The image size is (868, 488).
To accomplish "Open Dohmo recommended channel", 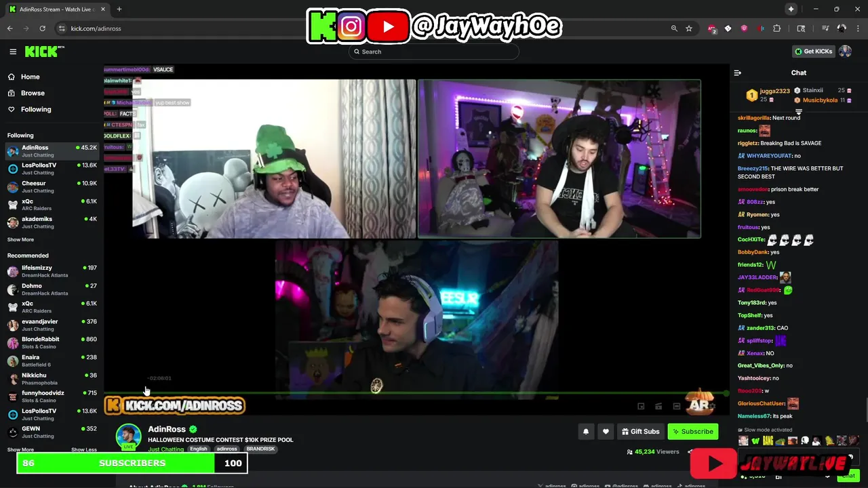I will point(52,289).
